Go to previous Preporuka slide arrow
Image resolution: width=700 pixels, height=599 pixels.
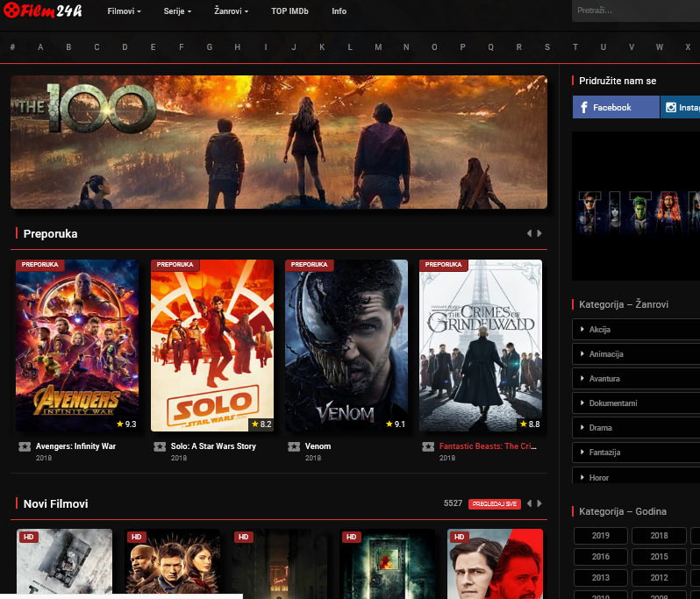529,233
